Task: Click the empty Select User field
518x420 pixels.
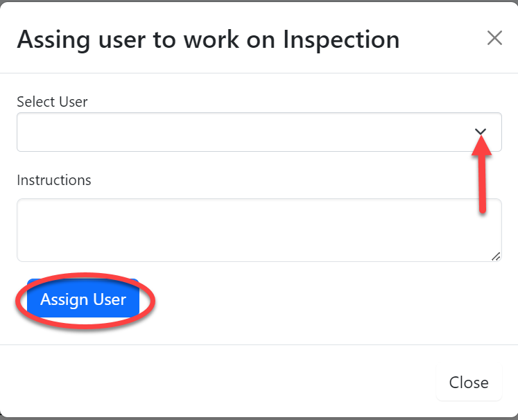Action: pos(243,132)
